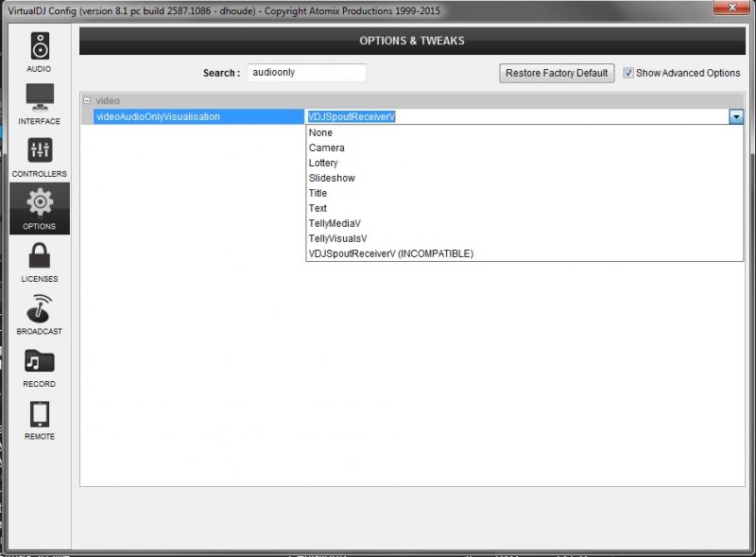This screenshot has height=557, width=756.
Task: Click Restore Factory Default button
Action: (557, 74)
